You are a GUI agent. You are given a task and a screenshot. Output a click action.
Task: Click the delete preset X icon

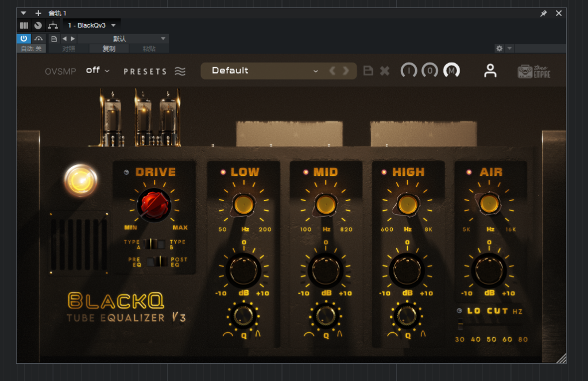tap(385, 71)
